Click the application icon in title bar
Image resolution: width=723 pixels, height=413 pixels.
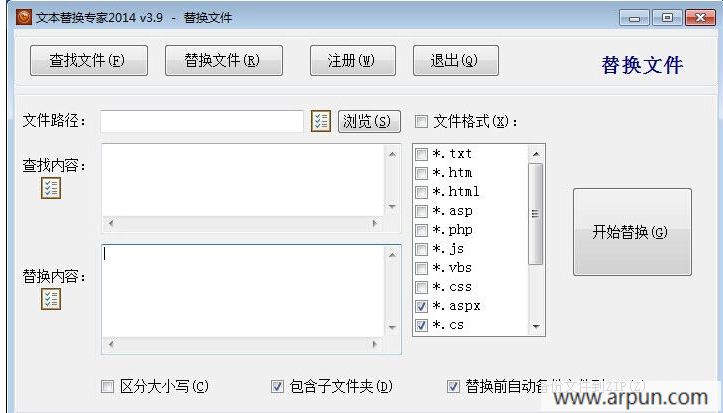[24, 17]
